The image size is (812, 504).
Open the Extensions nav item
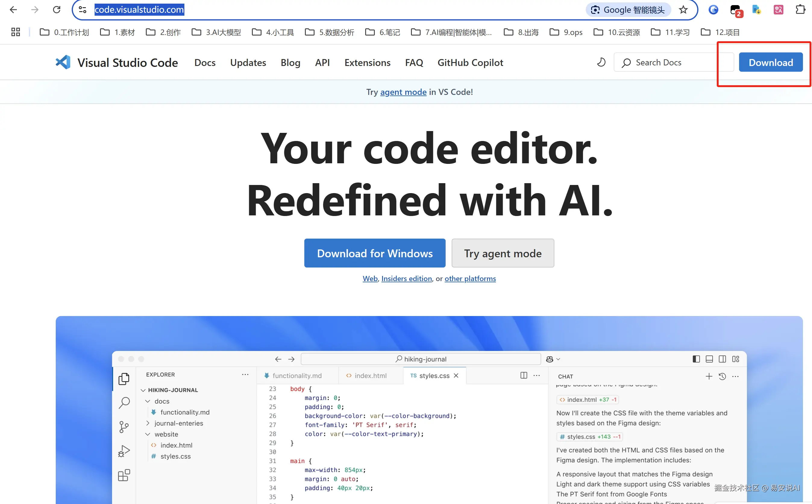click(x=367, y=63)
